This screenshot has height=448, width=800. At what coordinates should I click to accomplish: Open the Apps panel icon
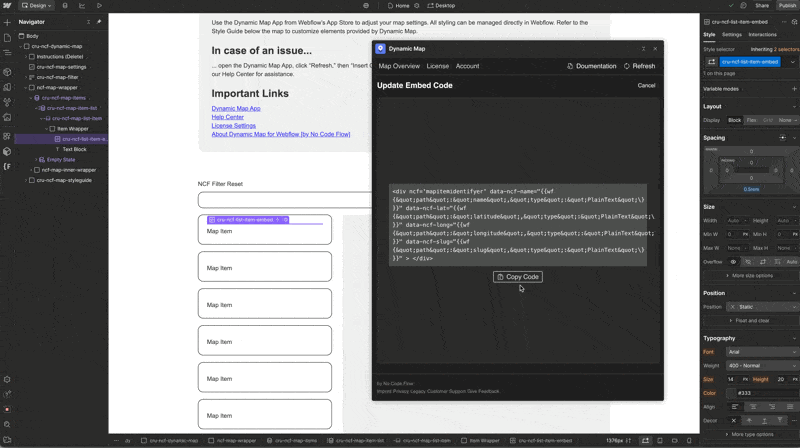point(7,136)
